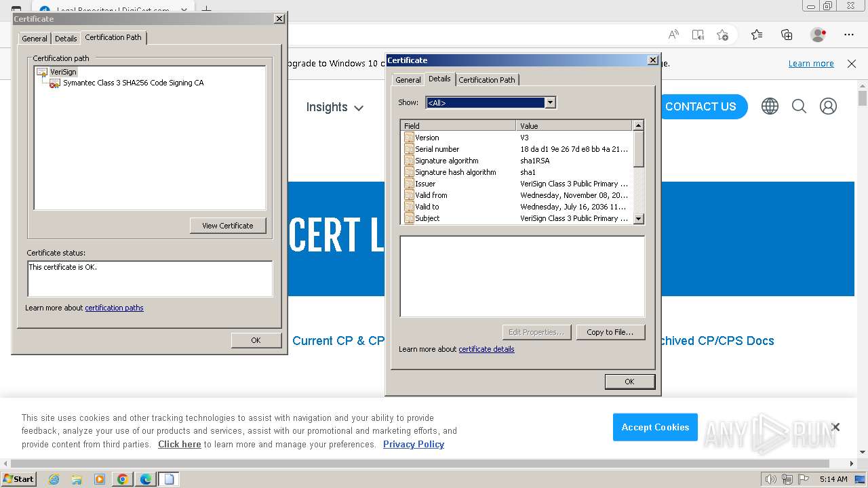This screenshot has height=488, width=868.
Task: Open Edge Favorites list icon
Action: click(x=757, y=35)
